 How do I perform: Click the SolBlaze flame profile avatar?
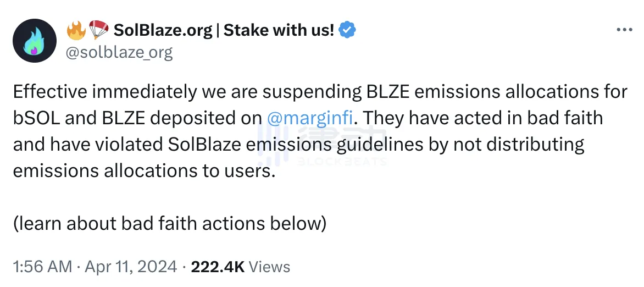(x=35, y=41)
